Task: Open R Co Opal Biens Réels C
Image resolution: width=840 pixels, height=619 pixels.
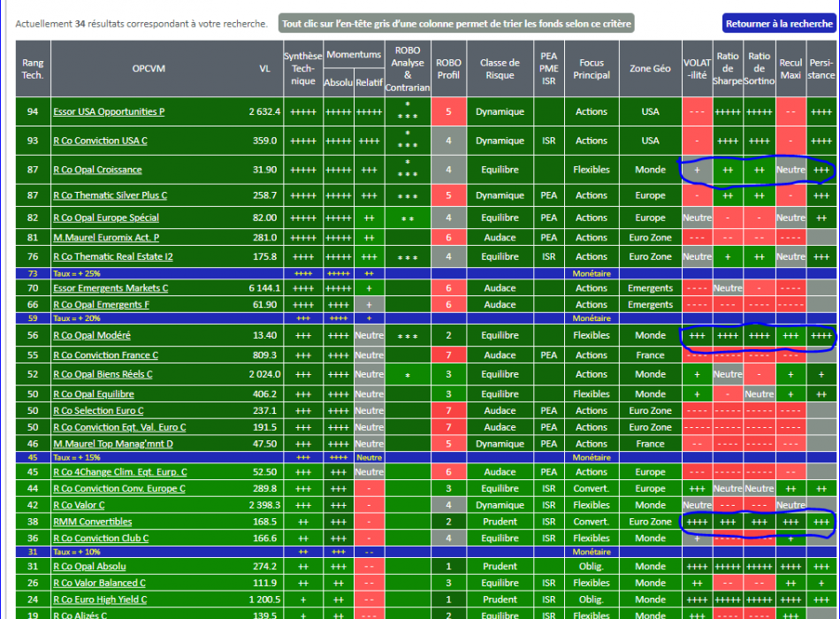Action: coord(103,374)
